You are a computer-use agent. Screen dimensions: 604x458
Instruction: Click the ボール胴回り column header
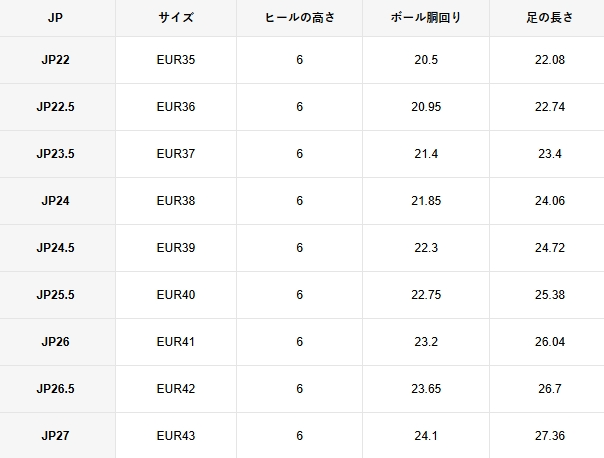(x=426, y=18)
